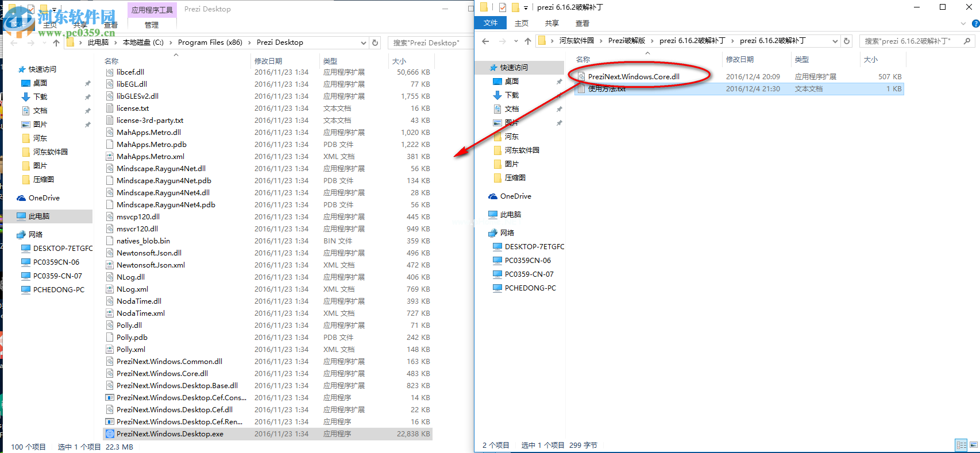Image resolution: width=980 pixels, height=453 pixels.
Task: Open 压缩图 folder in right window sidebar
Action: (x=515, y=177)
